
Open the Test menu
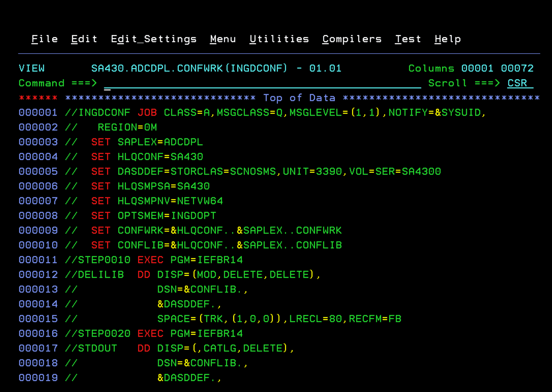pyautogui.click(x=408, y=39)
